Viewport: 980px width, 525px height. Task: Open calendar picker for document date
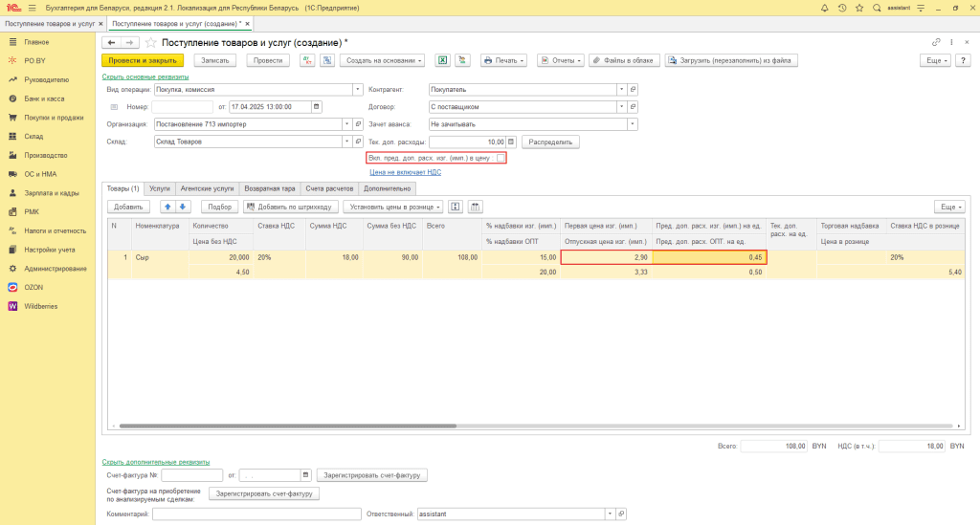pyautogui.click(x=316, y=107)
